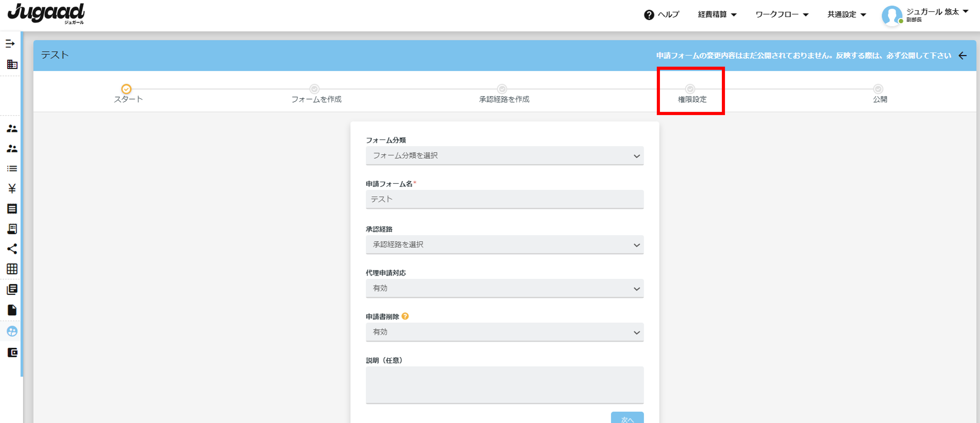
Task: Click the 次へ button
Action: click(627, 418)
